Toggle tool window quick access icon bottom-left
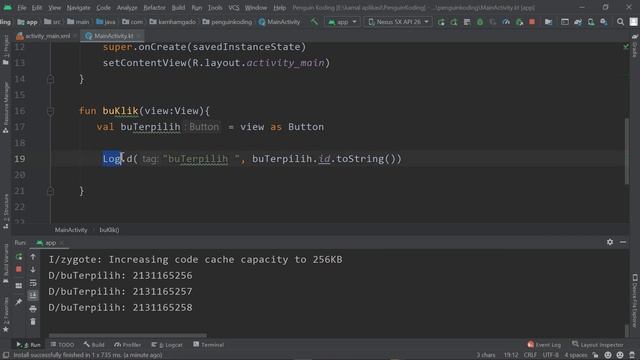The image size is (640, 360). pos(6,355)
